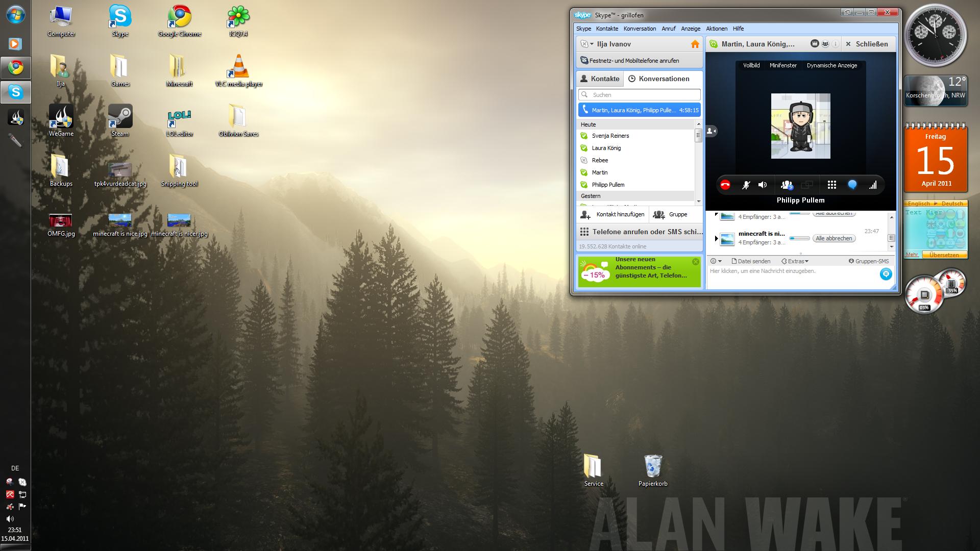
Task: Switch call view to Vollbild
Action: 751,65
